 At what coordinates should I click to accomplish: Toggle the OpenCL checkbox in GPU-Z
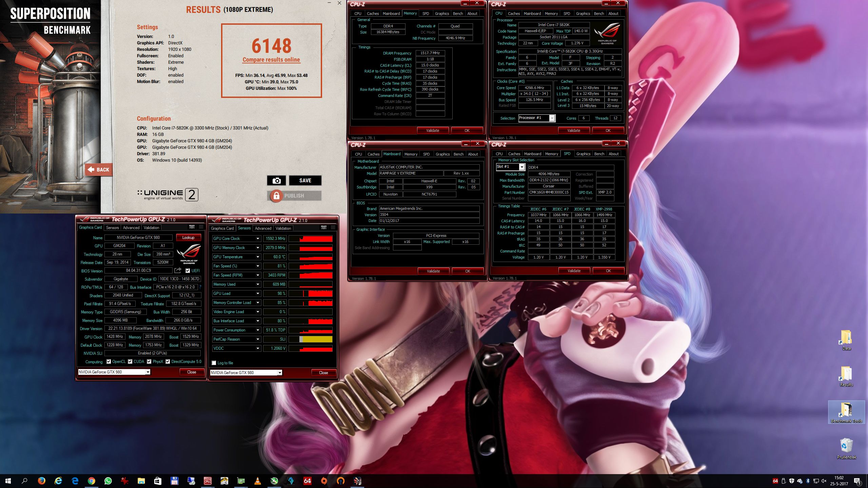[108, 362]
